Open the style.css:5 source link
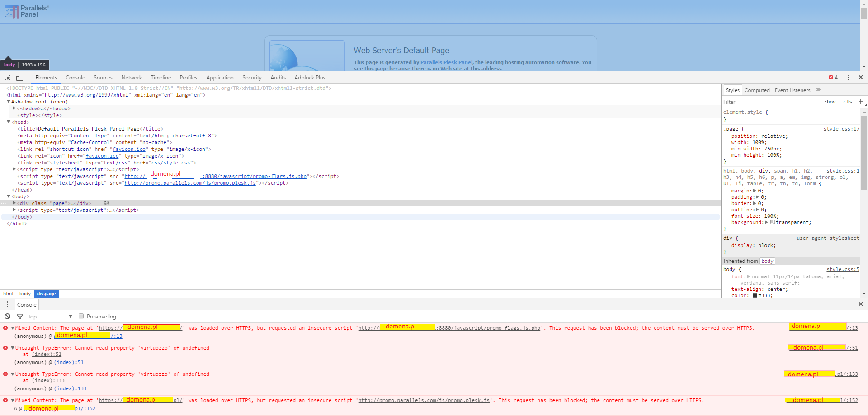The image size is (868, 416). (843, 270)
